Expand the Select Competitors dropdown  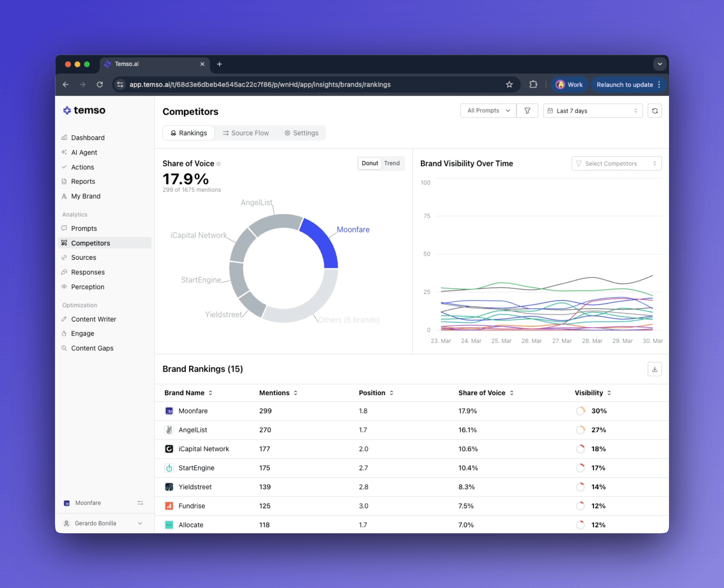point(616,164)
